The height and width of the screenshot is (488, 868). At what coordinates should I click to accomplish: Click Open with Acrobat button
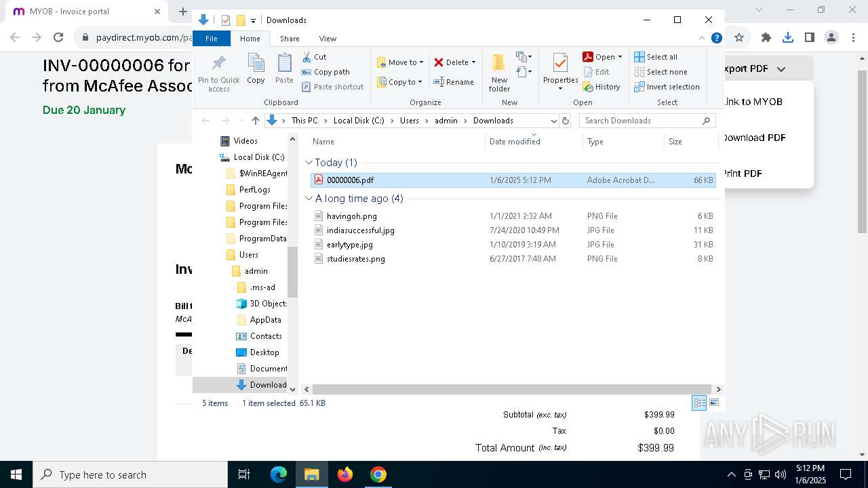click(x=601, y=57)
